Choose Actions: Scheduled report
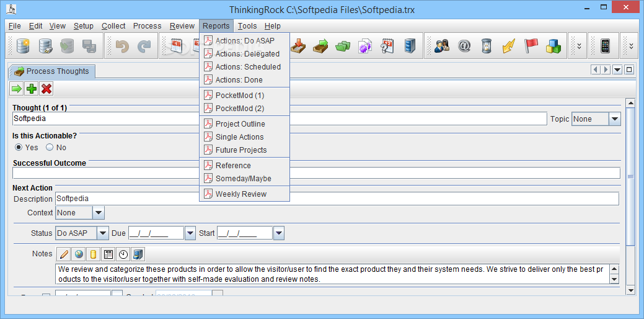Screen dimensions: 644x319 pyautogui.click(x=244, y=66)
